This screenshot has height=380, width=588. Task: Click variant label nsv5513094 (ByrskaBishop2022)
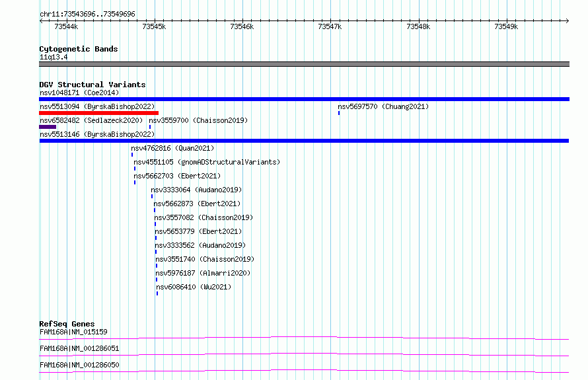(x=97, y=106)
